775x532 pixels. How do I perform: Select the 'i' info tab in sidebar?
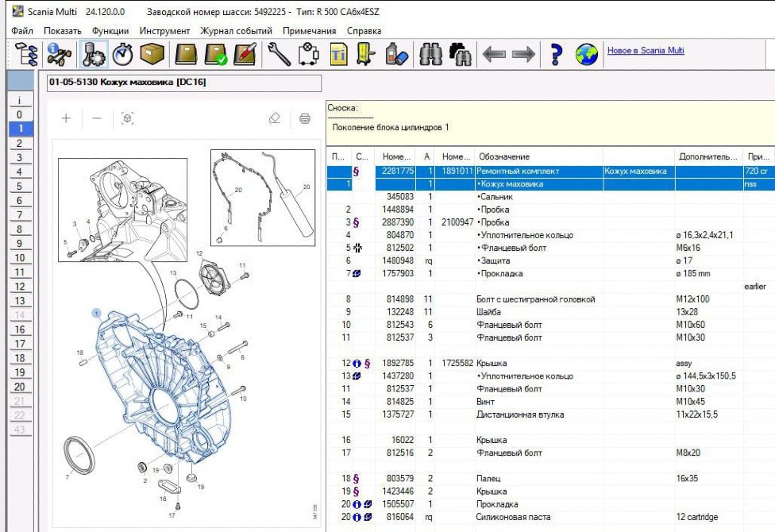pos(19,101)
